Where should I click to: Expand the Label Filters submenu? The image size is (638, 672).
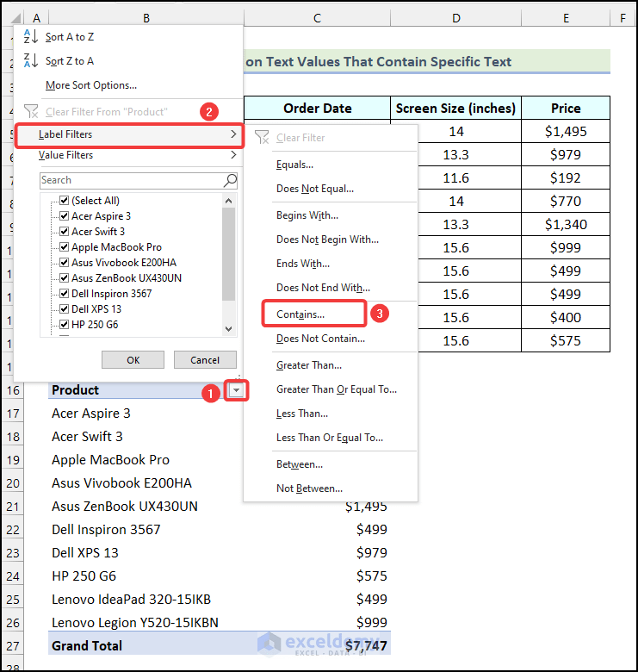(x=129, y=134)
